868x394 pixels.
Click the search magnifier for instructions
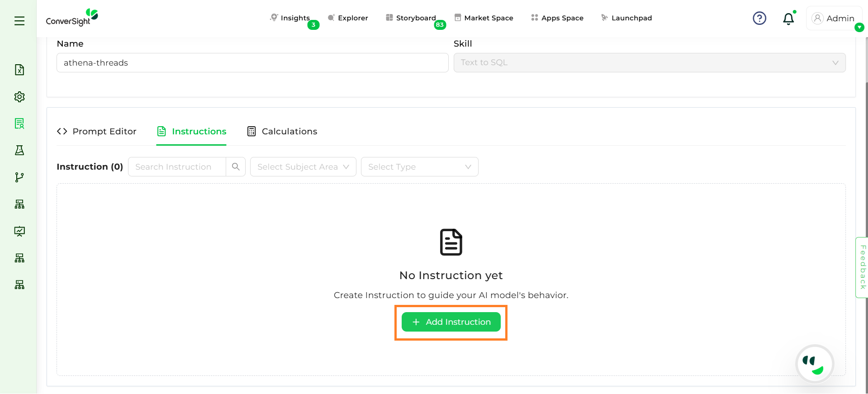(x=236, y=167)
